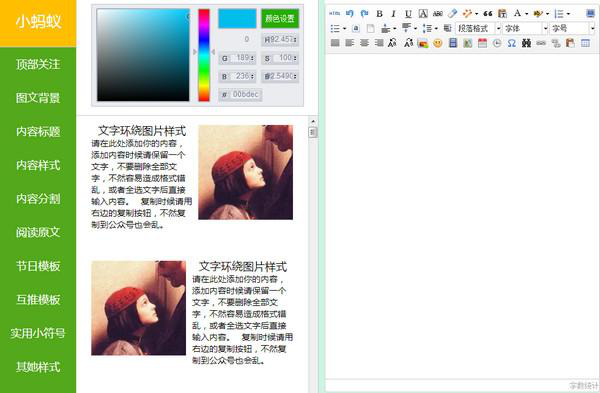Click the select all icon
600x393 pixels.
coord(356,28)
